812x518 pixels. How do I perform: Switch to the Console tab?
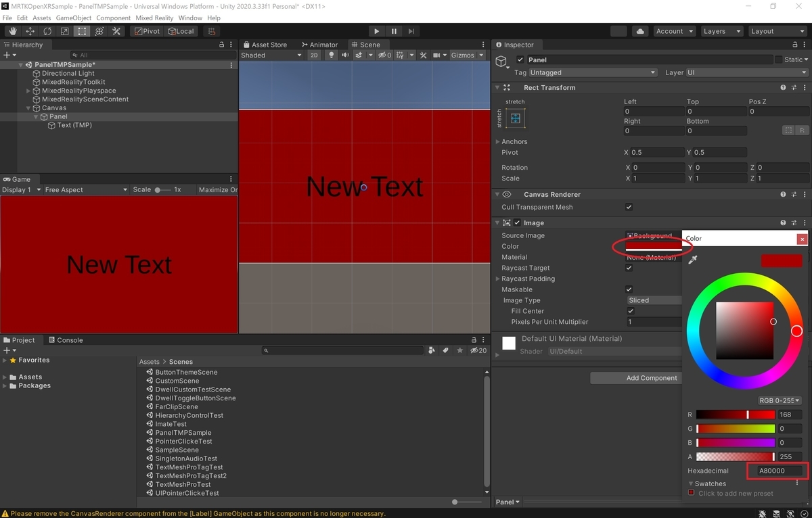click(x=66, y=340)
